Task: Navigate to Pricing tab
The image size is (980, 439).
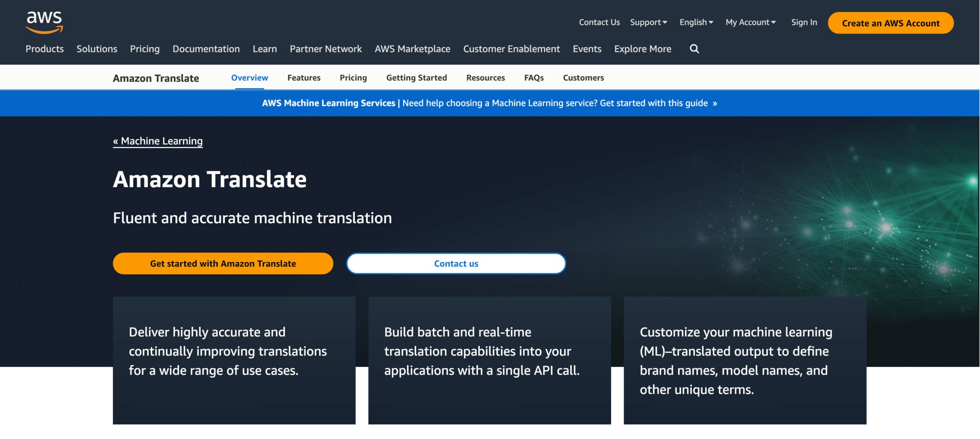Action: pos(353,77)
